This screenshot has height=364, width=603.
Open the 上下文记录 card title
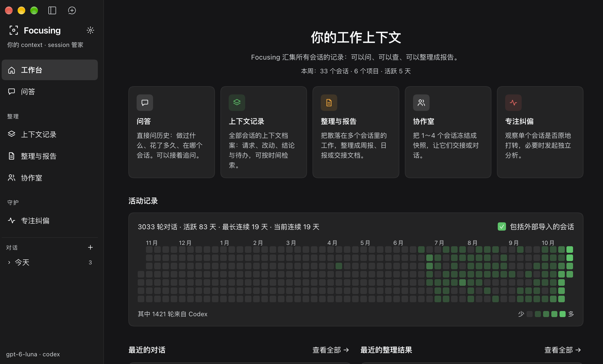(247, 121)
